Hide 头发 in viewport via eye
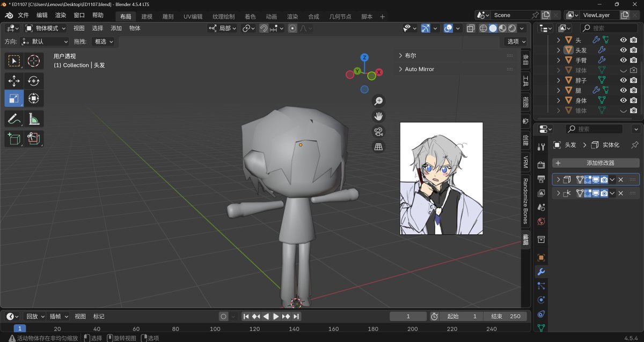Image resolution: width=644 pixels, height=342 pixels. (624, 50)
